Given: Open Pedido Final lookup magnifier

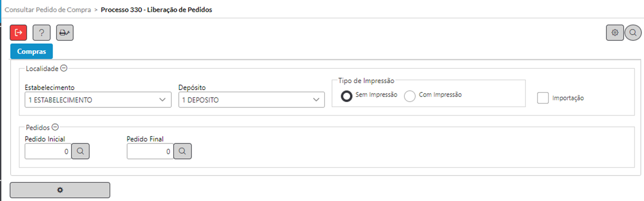Looking at the screenshot, I should click(x=182, y=151).
